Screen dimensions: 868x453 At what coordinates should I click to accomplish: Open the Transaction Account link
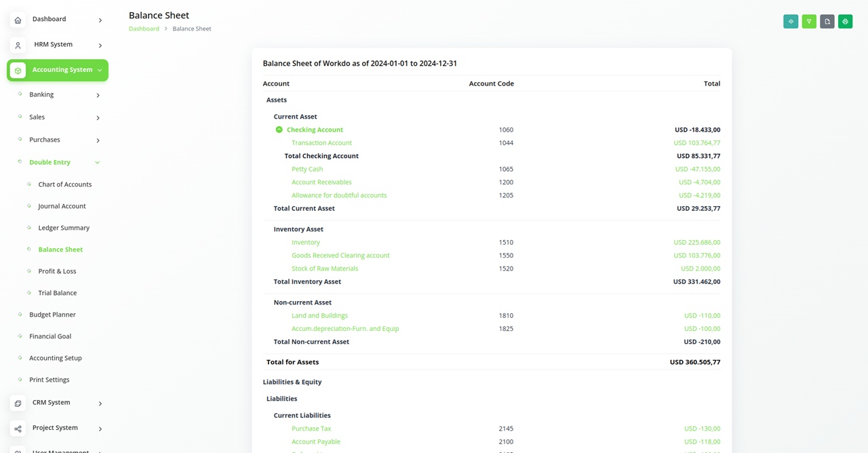tap(321, 143)
